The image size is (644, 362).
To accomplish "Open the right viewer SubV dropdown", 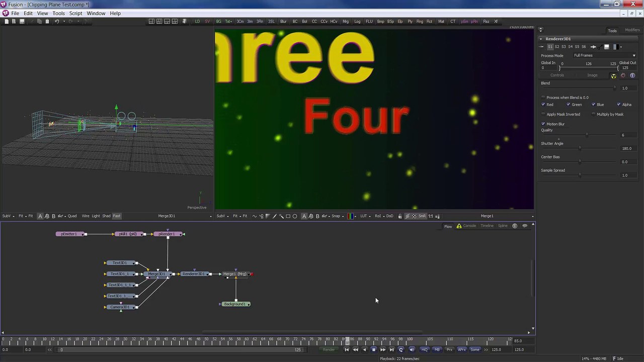I will pyautogui.click(x=222, y=216).
